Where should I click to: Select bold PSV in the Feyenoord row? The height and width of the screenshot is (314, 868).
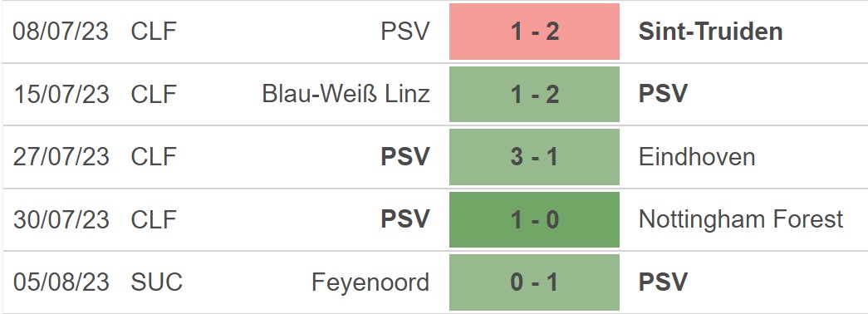[663, 282]
